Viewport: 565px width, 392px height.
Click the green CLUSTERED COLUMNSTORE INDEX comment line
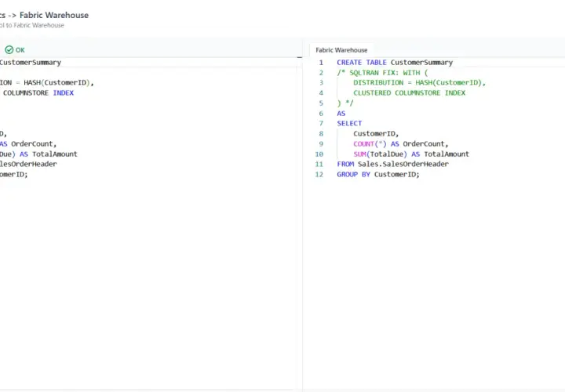tap(410, 93)
